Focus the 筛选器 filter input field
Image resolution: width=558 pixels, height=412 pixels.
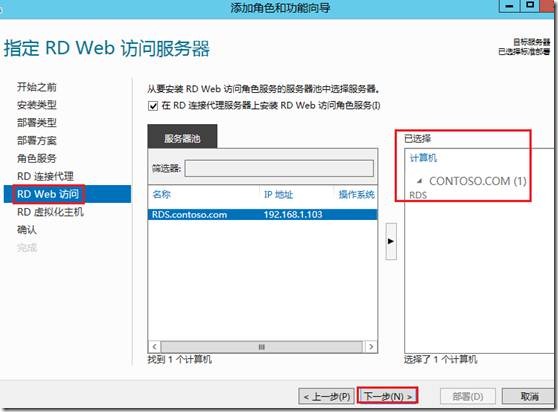[279, 168]
